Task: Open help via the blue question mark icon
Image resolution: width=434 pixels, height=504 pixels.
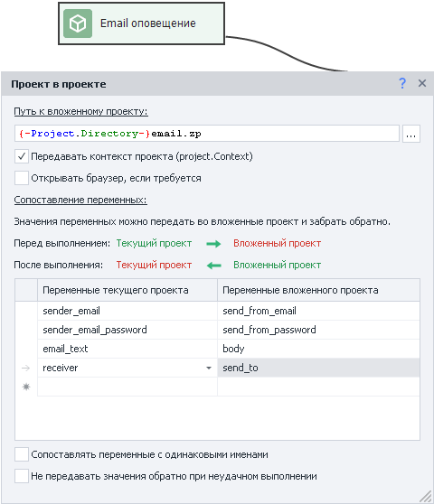Action: [402, 83]
